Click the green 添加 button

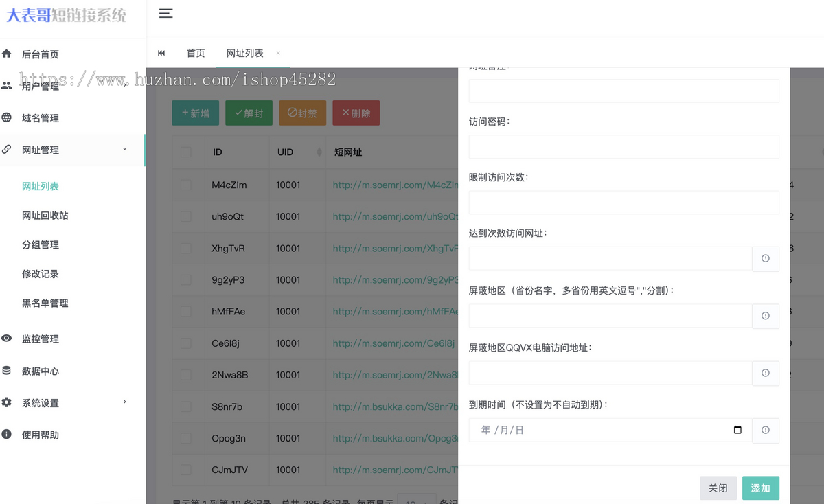pyautogui.click(x=760, y=488)
